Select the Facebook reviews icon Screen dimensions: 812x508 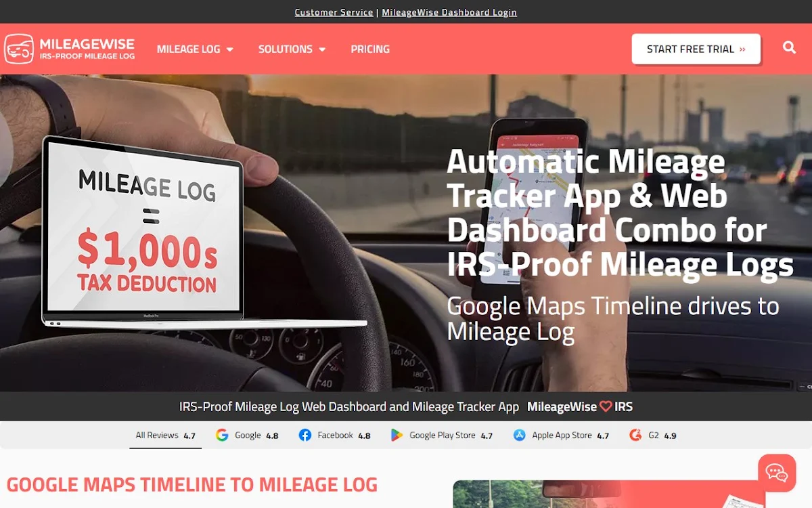pyautogui.click(x=305, y=436)
